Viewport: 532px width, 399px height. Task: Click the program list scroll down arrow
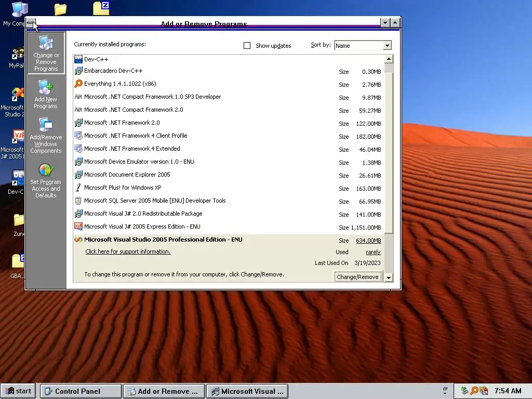[x=389, y=277]
